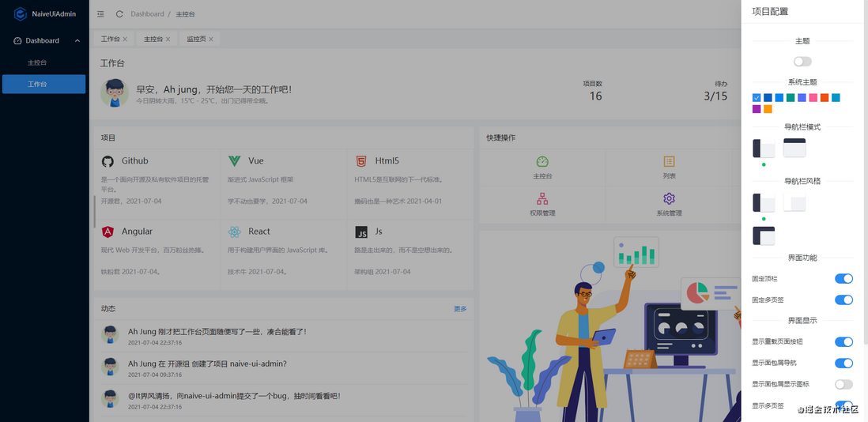Toggle the 固定顶栏 switch
The image size is (868, 422).
[843, 279]
